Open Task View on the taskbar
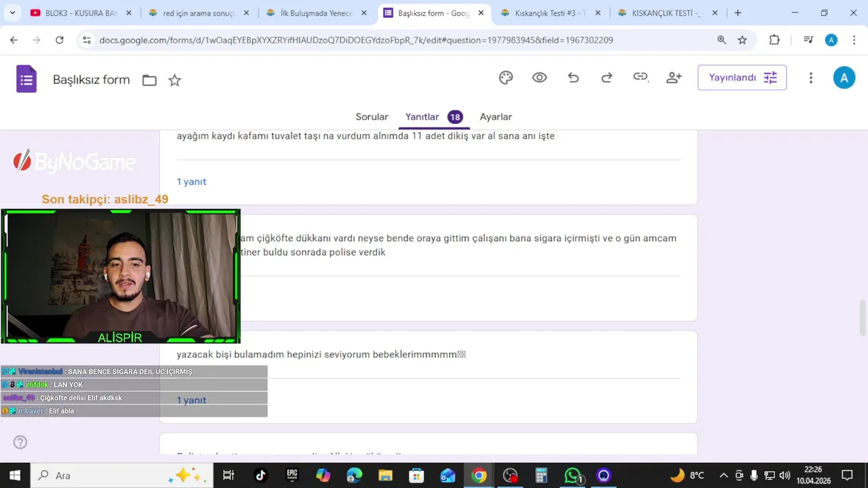The image size is (868, 488). pyautogui.click(x=229, y=475)
